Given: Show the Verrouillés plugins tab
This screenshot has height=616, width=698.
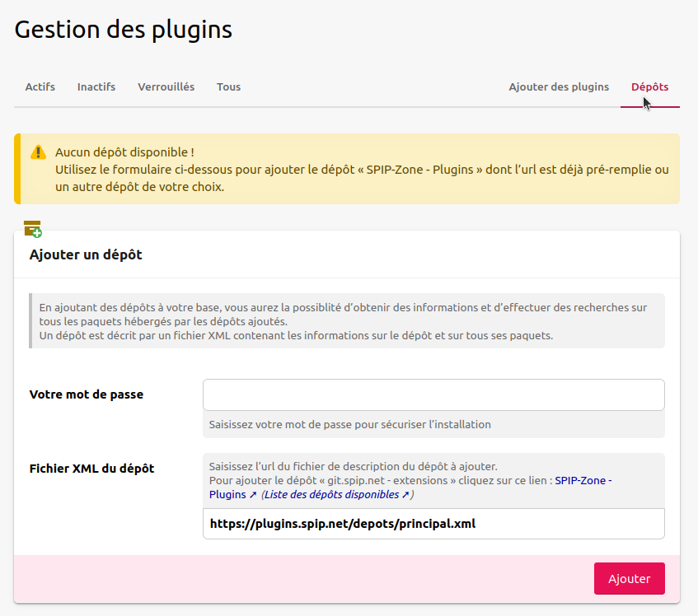Looking at the screenshot, I should point(166,87).
